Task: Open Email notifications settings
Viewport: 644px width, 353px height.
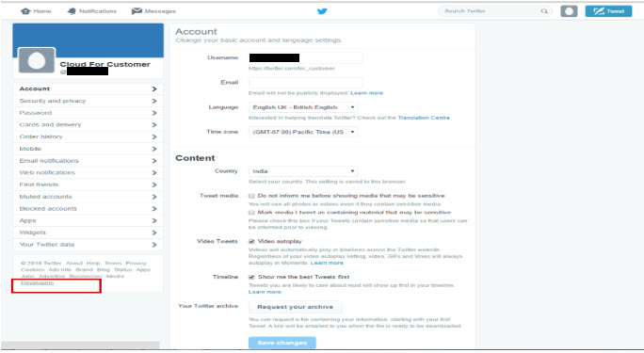Action: pyautogui.click(x=88, y=160)
